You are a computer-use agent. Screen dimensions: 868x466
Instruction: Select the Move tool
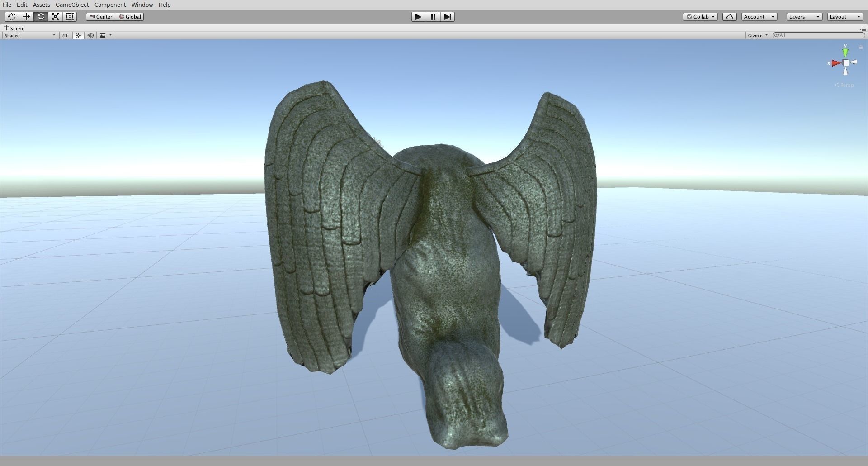point(26,17)
